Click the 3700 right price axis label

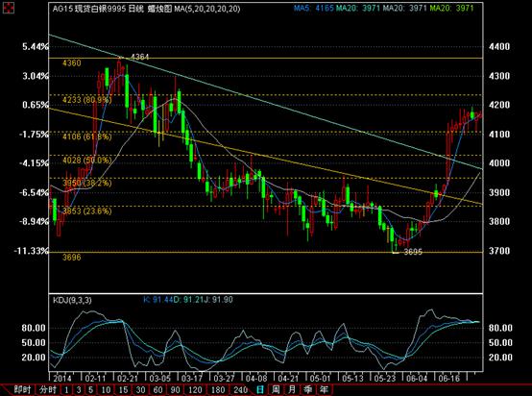tap(499, 251)
